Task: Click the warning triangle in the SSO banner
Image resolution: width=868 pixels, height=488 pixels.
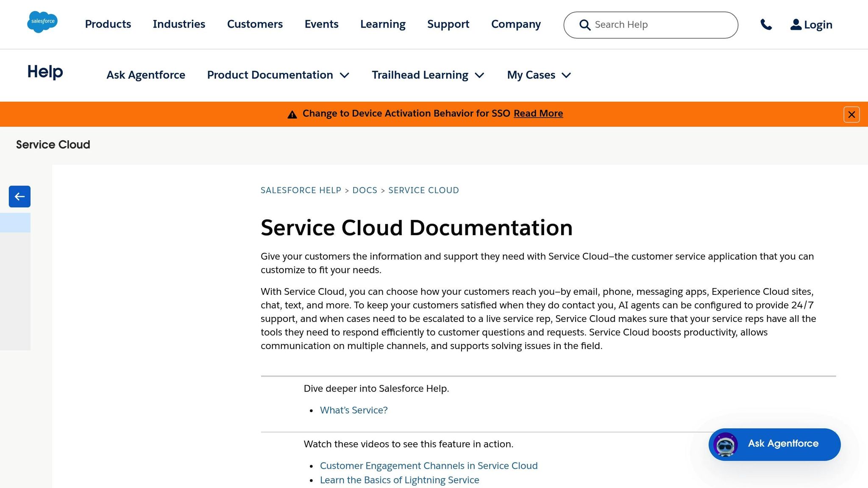Action: [x=292, y=114]
